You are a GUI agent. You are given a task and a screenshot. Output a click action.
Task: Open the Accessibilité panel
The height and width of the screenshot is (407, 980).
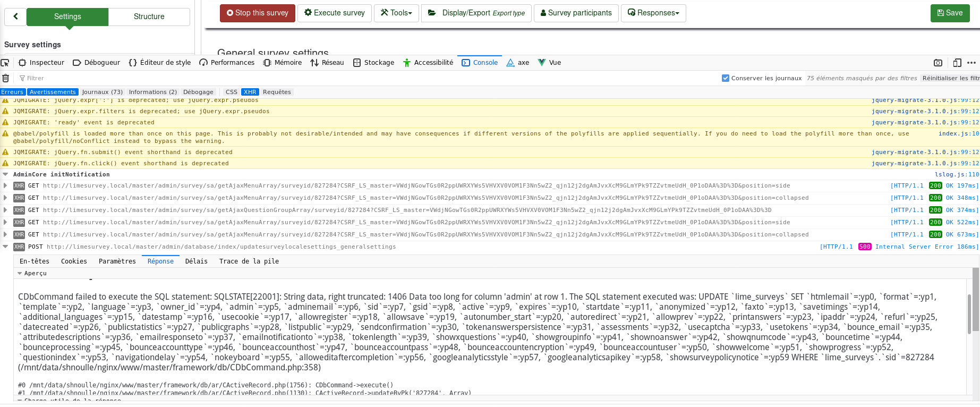[x=428, y=63]
